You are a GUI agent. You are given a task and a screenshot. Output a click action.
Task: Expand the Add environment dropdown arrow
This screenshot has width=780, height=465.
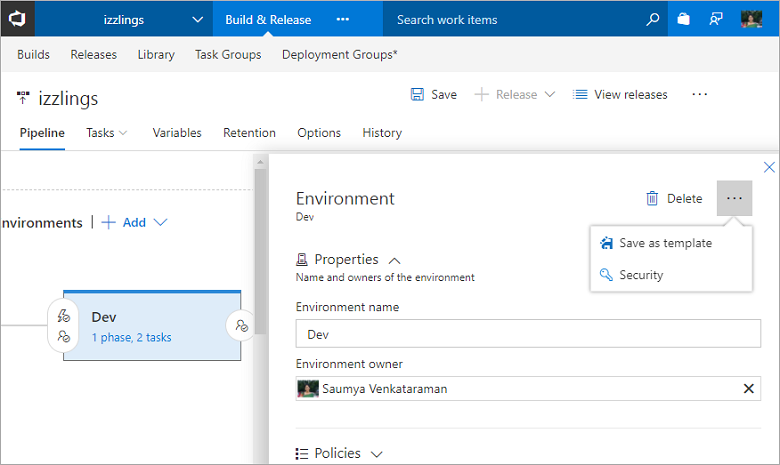tap(160, 222)
